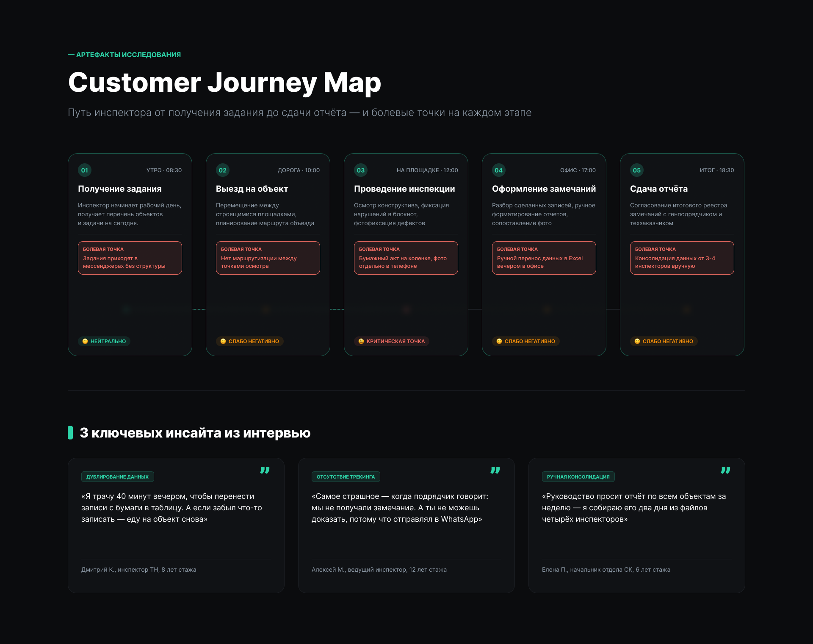Screen dimensions: 813x644
Task: Select the ДУБЛИРОВАНИЕ ДАННЫХ tag
Action: (x=118, y=477)
